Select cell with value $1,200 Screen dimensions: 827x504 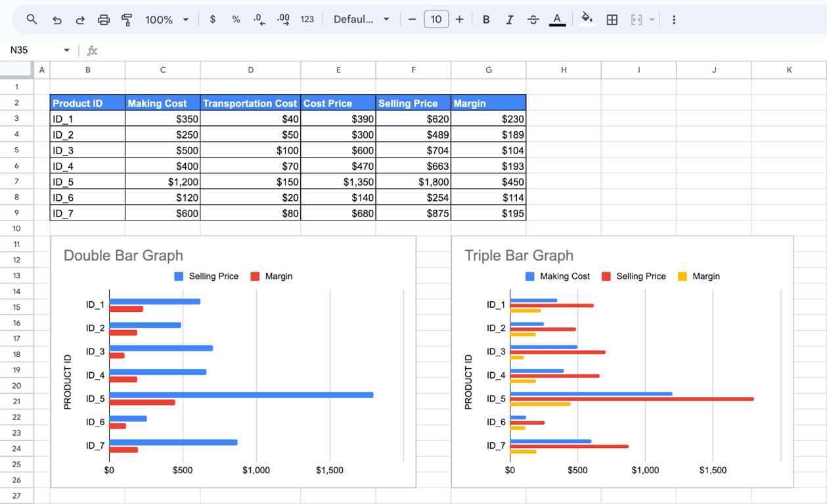point(163,182)
